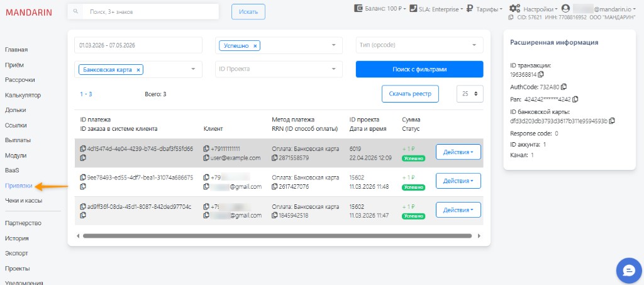Open the Тип (opcode) dropdown
This screenshot has width=644, height=285.
click(x=419, y=45)
